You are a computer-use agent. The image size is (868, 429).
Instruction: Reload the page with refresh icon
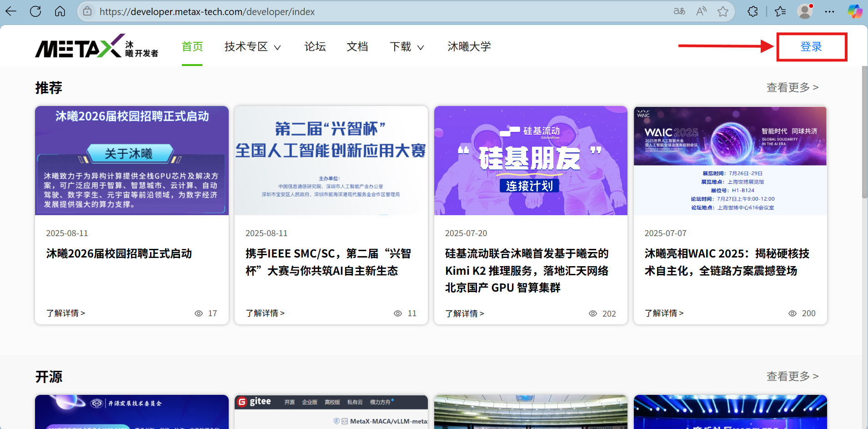point(35,11)
